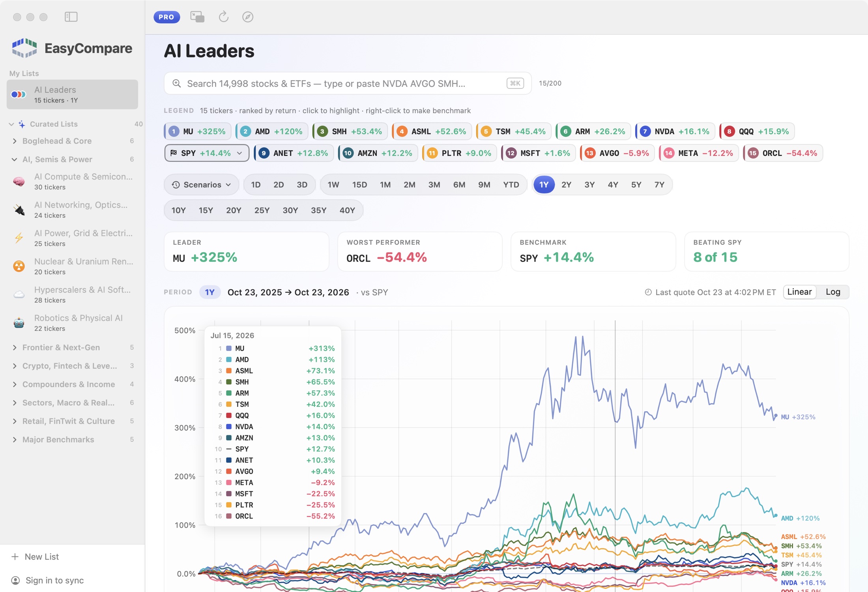The width and height of the screenshot is (868, 592).
Task: Collapse the AI, Semis & Power group
Action: [15, 159]
